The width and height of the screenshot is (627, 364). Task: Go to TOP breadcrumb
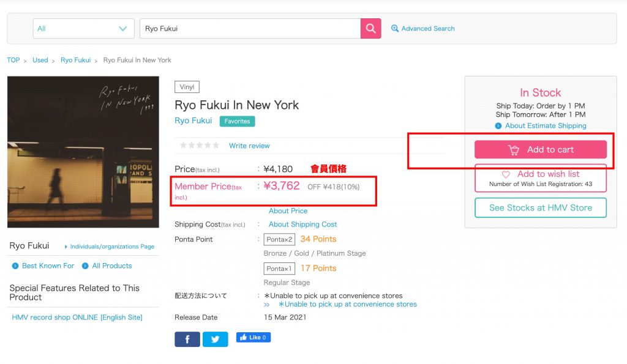[13, 60]
